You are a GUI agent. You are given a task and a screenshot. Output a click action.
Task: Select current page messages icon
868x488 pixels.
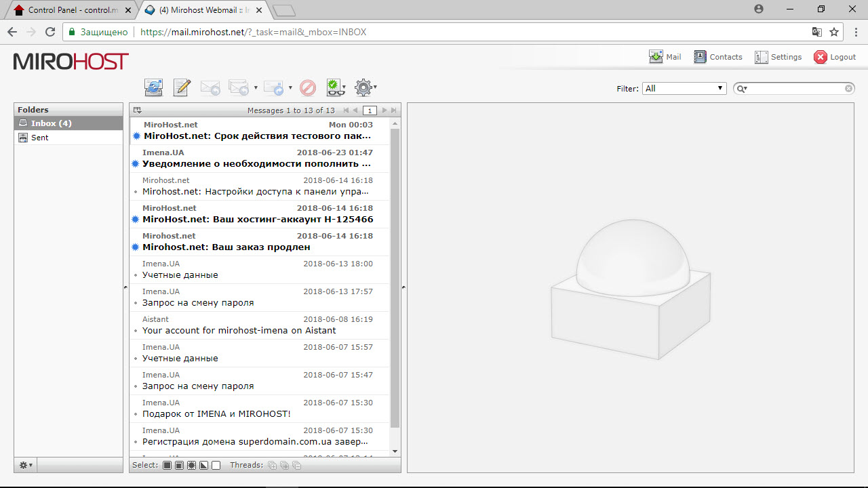click(179, 465)
